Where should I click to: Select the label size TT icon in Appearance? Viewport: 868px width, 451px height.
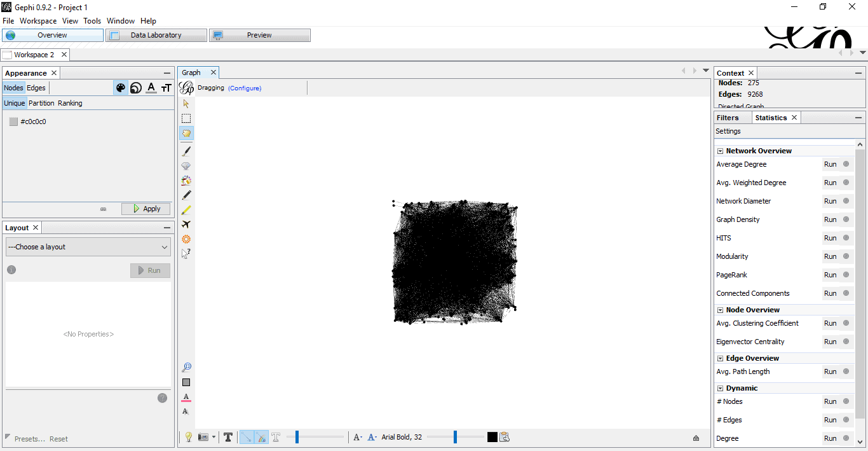click(166, 88)
